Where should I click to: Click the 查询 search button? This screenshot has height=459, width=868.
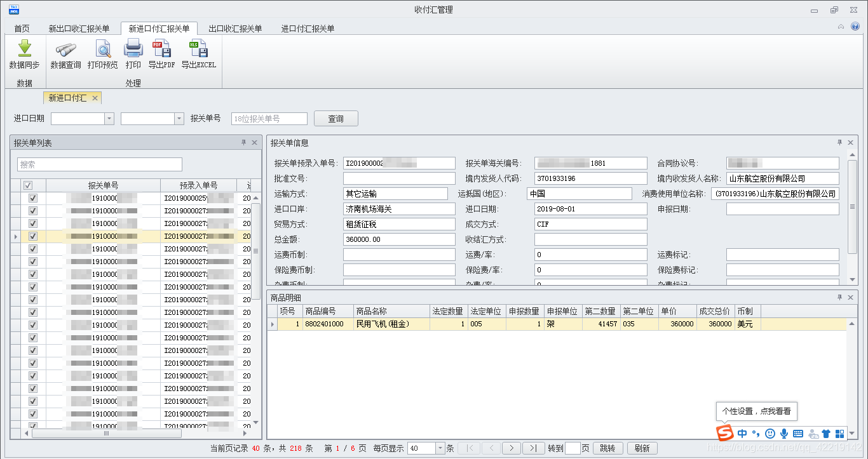(x=336, y=119)
